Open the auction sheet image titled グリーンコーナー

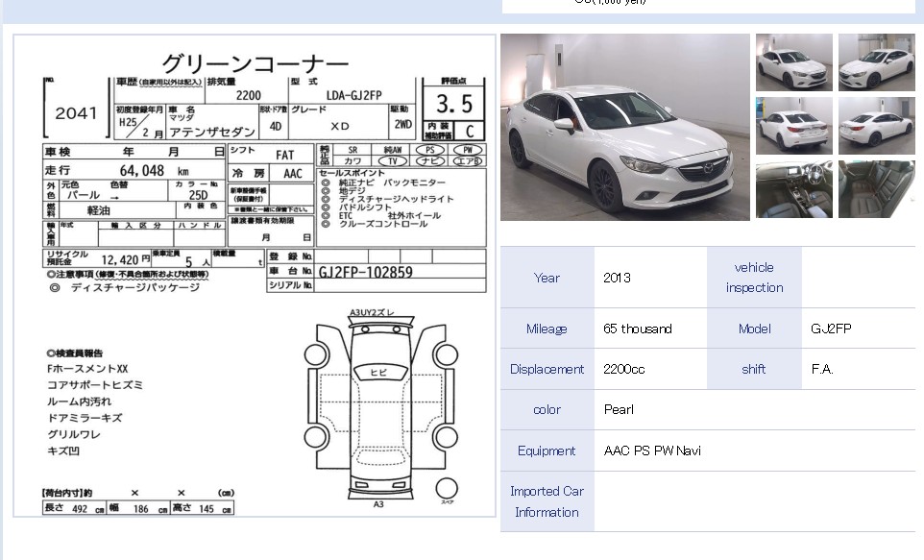255,276
